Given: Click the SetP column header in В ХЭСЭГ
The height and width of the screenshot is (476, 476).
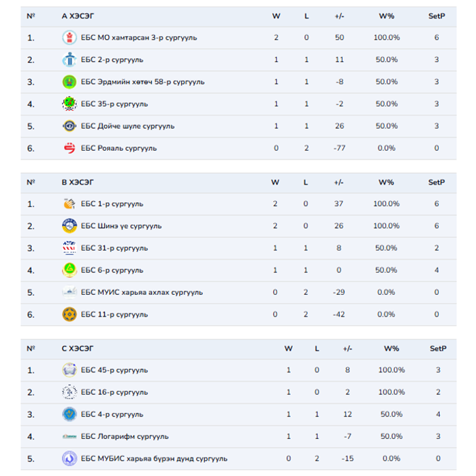Looking at the screenshot, I should tap(436, 182).
